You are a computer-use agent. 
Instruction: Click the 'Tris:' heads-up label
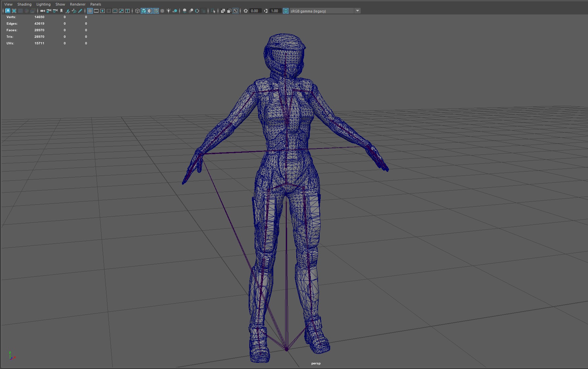tap(10, 37)
